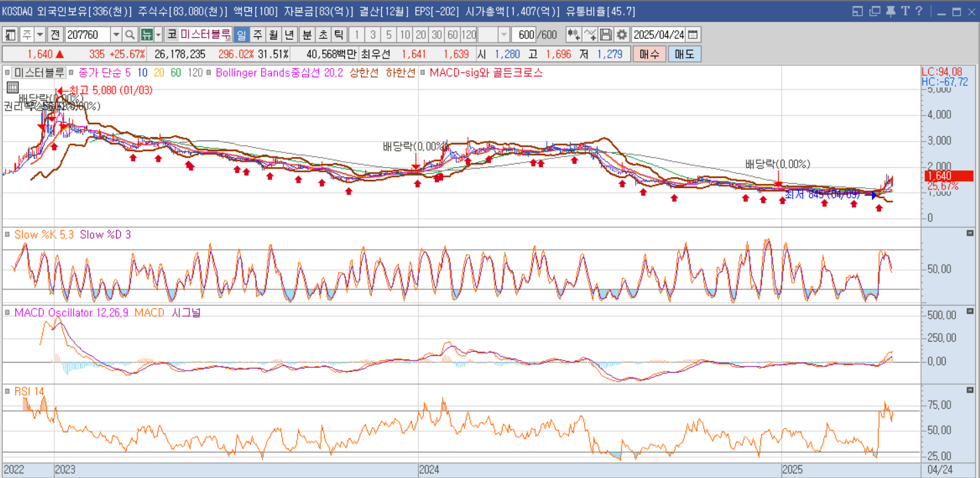Click the green 60 moving average label
Viewport: 980px width, 478px height.
point(175,73)
